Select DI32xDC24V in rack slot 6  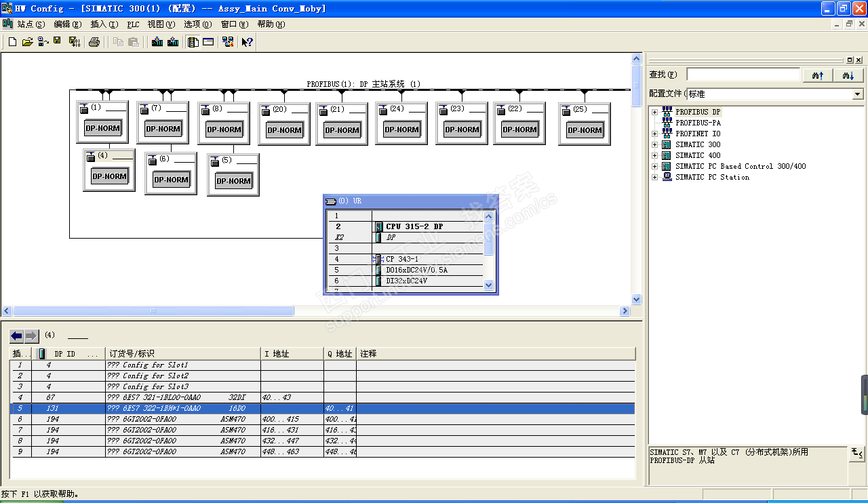pyautogui.click(x=406, y=281)
